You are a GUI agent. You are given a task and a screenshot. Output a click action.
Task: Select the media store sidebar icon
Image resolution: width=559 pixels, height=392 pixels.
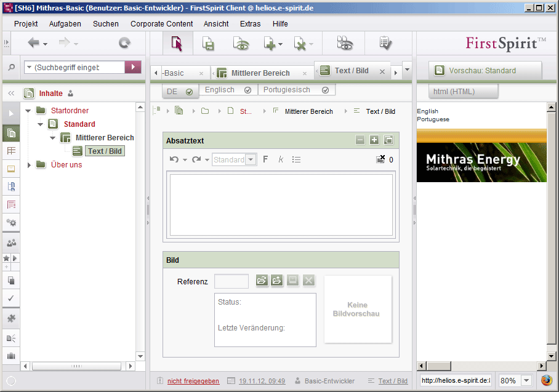pyautogui.click(x=12, y=169)
